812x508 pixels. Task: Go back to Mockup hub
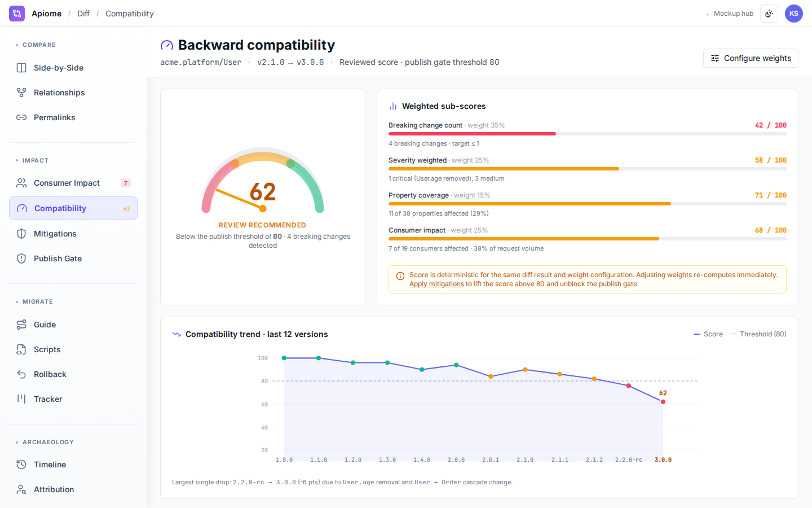pos(730,14)
